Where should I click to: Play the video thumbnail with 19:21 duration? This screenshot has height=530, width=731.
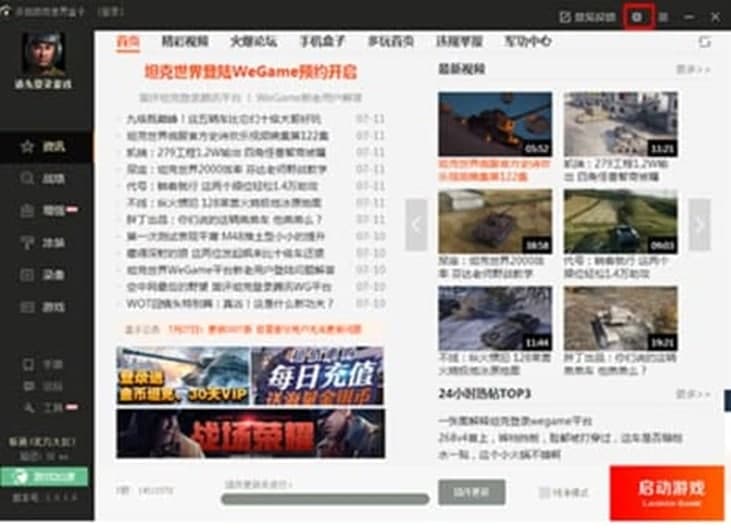click(621, 318)
